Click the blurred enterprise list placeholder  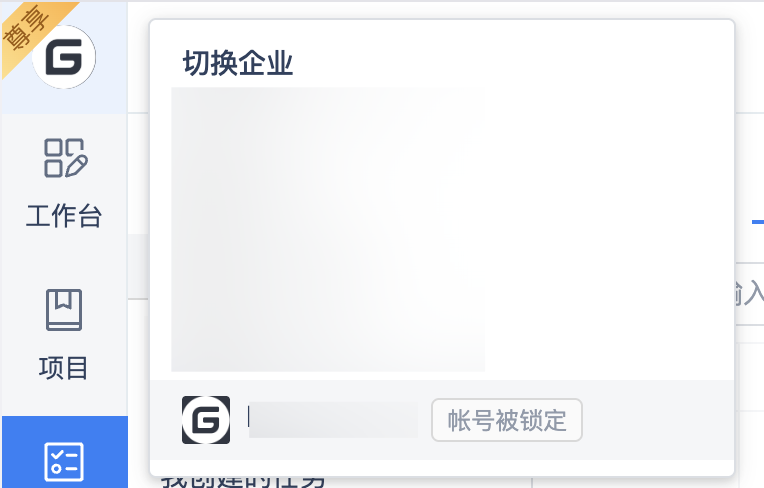tap(328, 229)
